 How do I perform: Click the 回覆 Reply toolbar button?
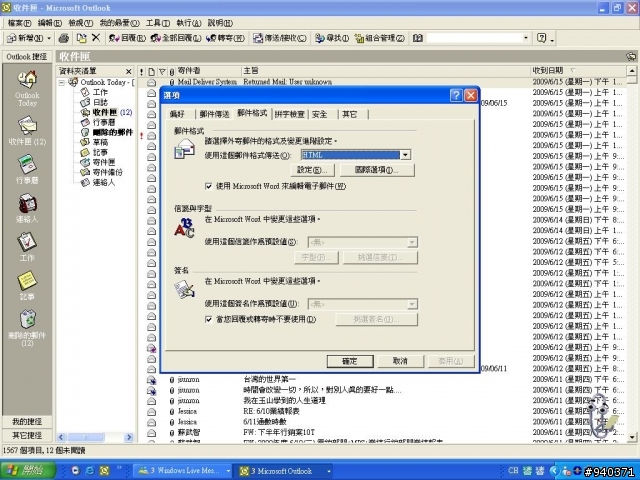tap(127, 38)
